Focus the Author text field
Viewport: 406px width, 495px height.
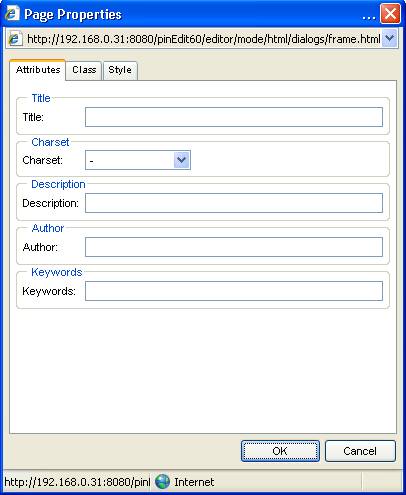coord(234,247)
